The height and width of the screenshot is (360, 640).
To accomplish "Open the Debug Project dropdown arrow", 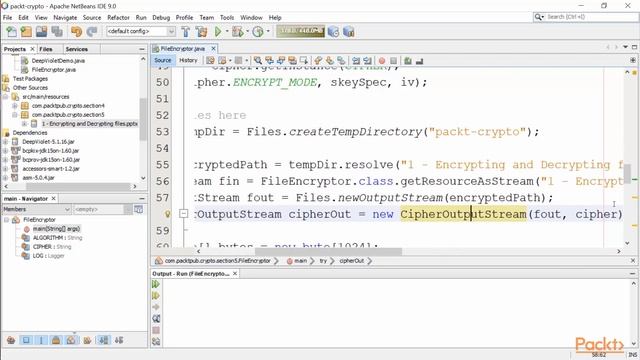I will point(247,31).
